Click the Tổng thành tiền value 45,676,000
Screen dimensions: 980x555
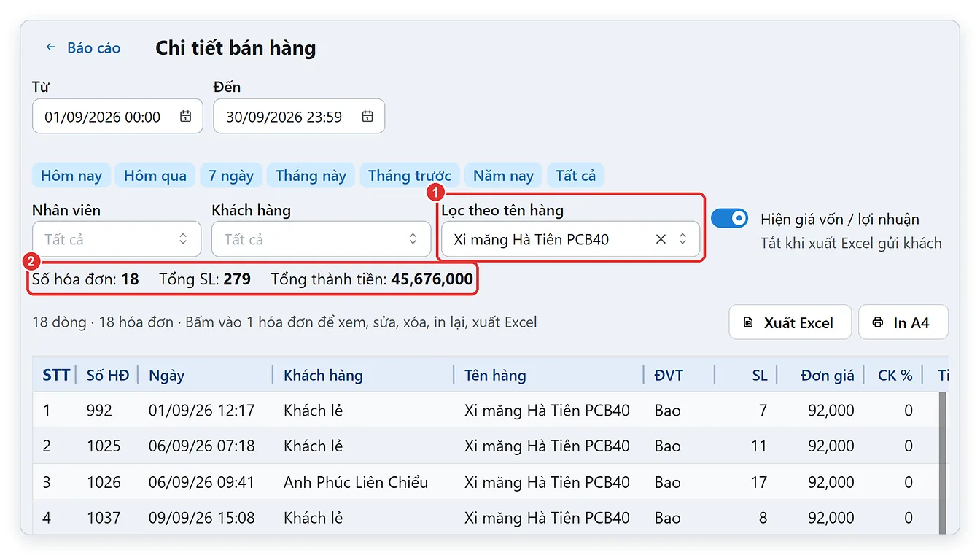[432, 279]
